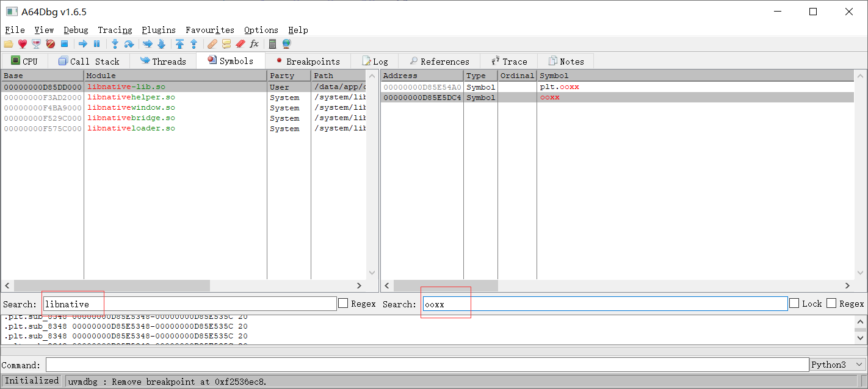Screen dimensions: 868x389
Task: Sort symbols by the Type column header
Action: pyautogui.click(x=480, y=76)
